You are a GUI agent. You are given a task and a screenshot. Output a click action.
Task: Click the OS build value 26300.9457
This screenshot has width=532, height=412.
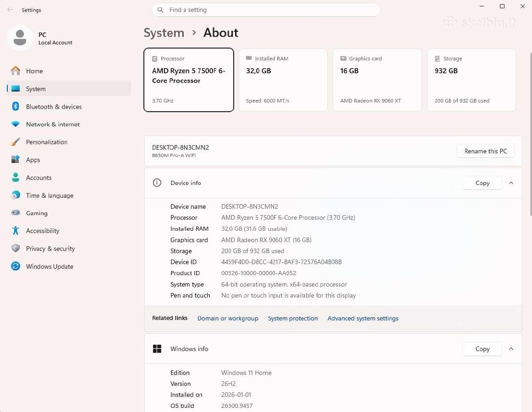[237, 406]
